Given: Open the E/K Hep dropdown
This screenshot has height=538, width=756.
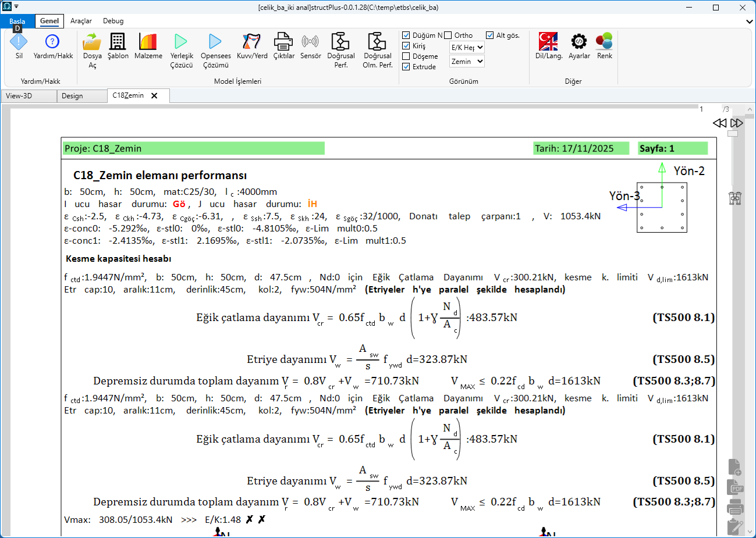Looking at the screenshot, I should pos(467,47).
